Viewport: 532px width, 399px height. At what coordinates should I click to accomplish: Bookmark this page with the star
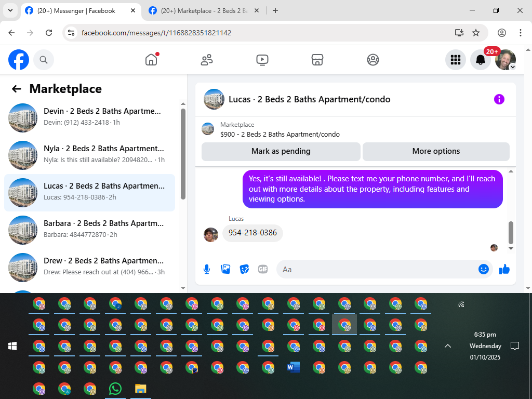point(476,33)
